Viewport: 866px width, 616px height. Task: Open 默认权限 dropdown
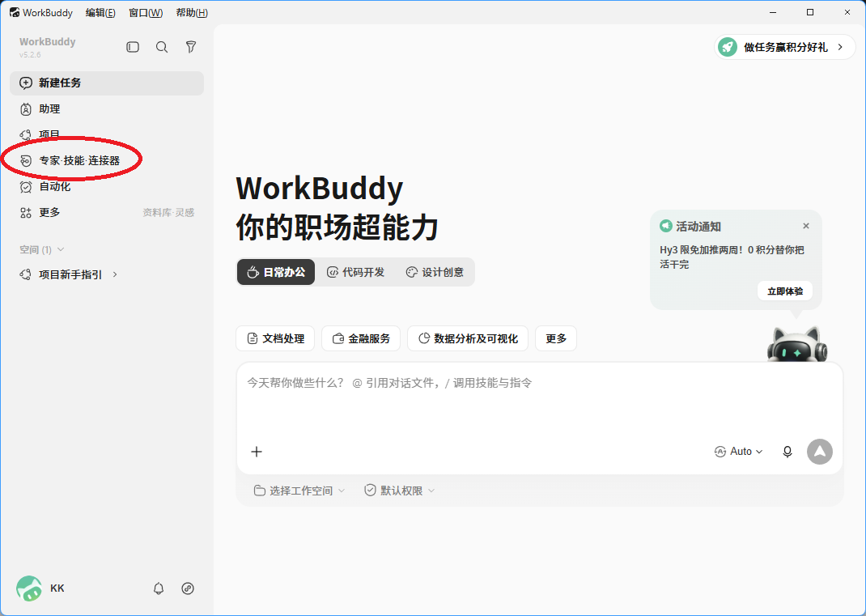pos(399,491)
